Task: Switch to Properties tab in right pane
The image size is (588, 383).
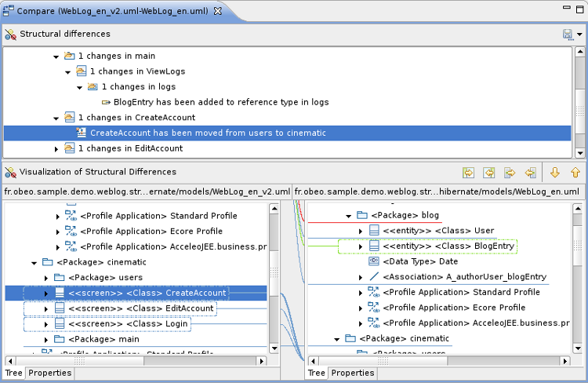Action: point(352,374)
